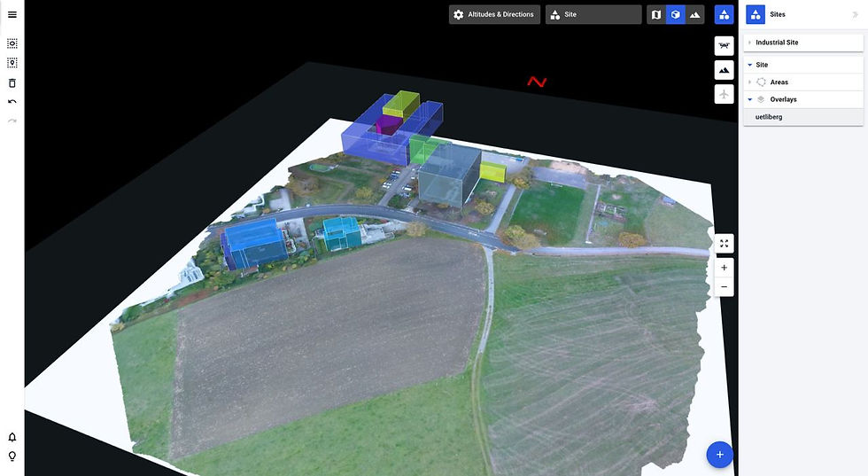Image resolution: width=868 pixels, height=476 pixels.
Task: Click the Overlays label
Action: [x=783, y=100]
